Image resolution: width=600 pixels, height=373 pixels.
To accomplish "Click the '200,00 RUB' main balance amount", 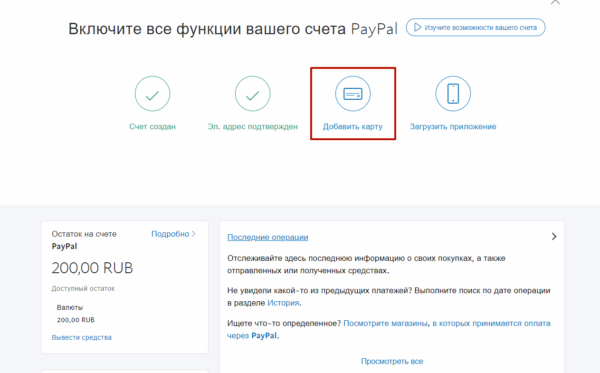I will pyautogui.click(x=92, y=268).
